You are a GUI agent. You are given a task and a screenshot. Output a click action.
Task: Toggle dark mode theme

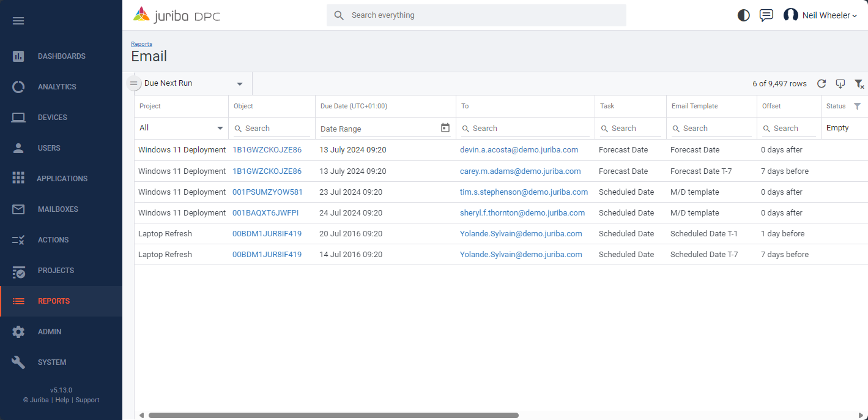[743, 15]
